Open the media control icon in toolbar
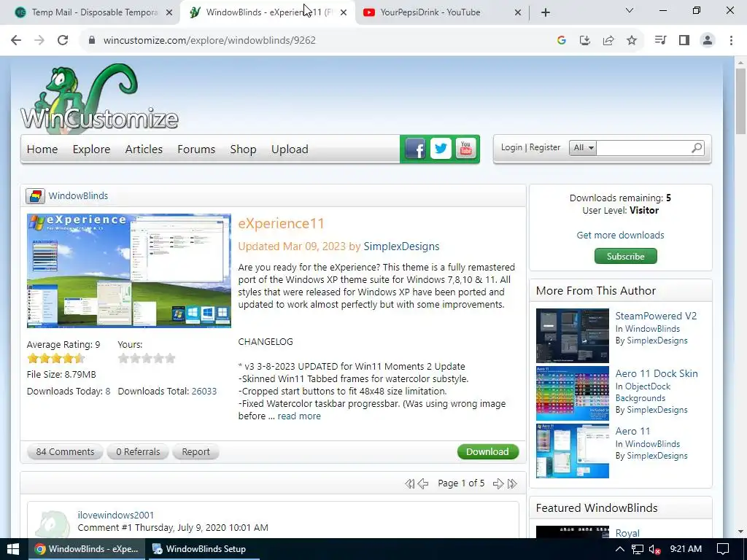 pyautogui.click(x=661, y=40)
